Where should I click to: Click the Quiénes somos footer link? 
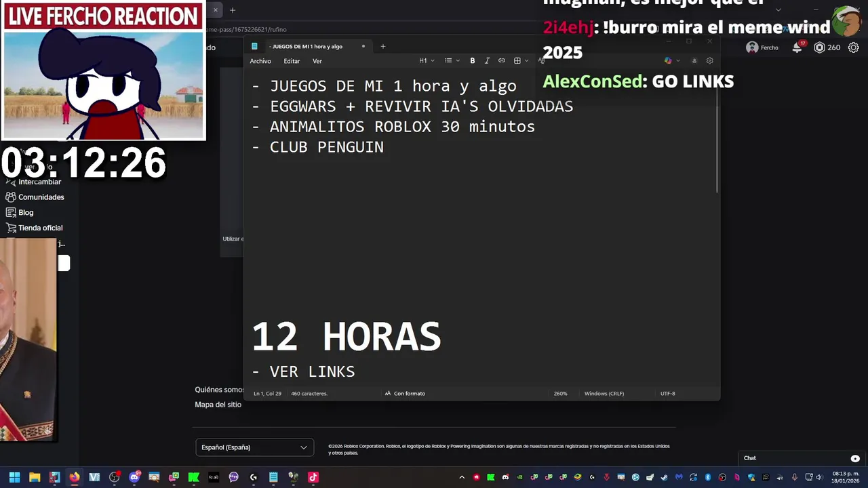point(220,390)
